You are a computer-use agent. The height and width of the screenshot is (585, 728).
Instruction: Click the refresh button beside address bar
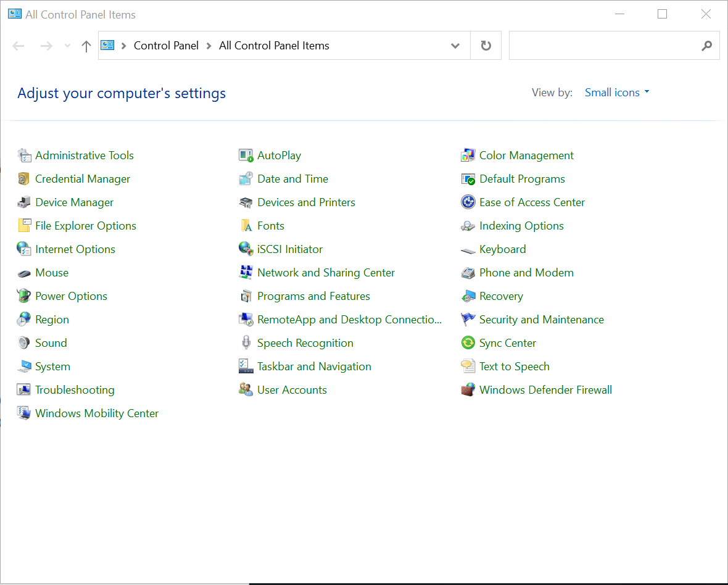pos(486,46)
